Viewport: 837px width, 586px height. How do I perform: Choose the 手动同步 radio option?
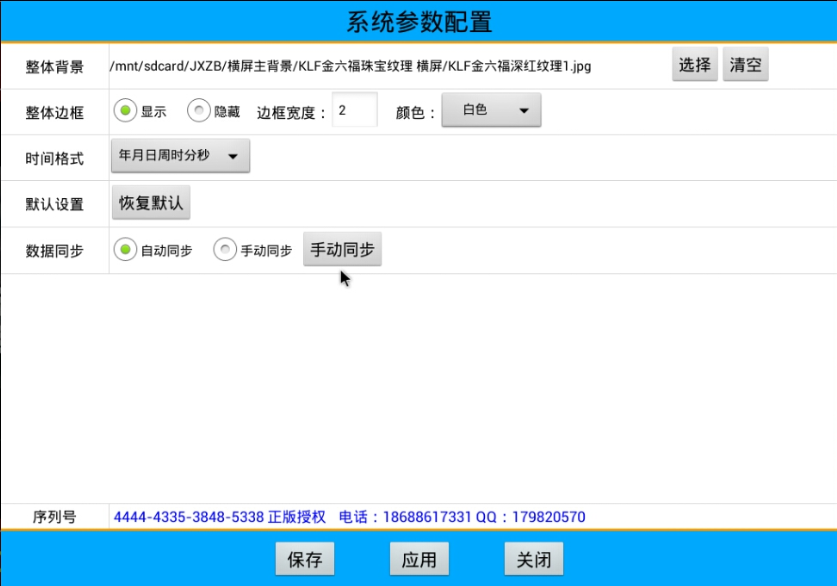click(x=225, y=250)
